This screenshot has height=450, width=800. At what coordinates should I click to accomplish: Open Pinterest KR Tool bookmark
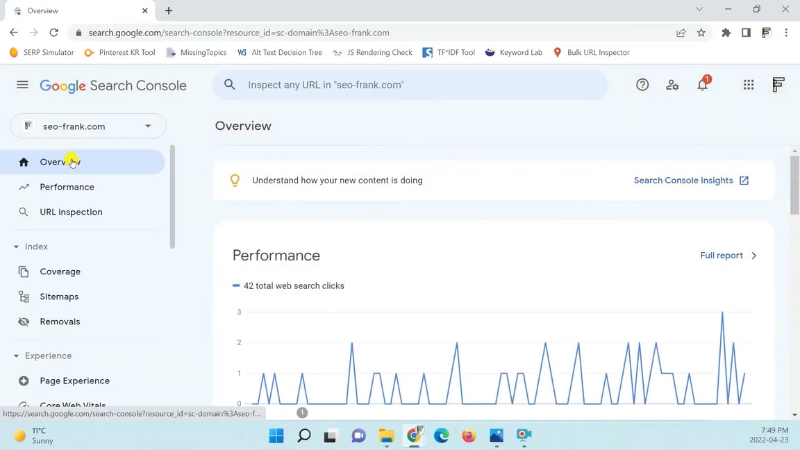120,52
